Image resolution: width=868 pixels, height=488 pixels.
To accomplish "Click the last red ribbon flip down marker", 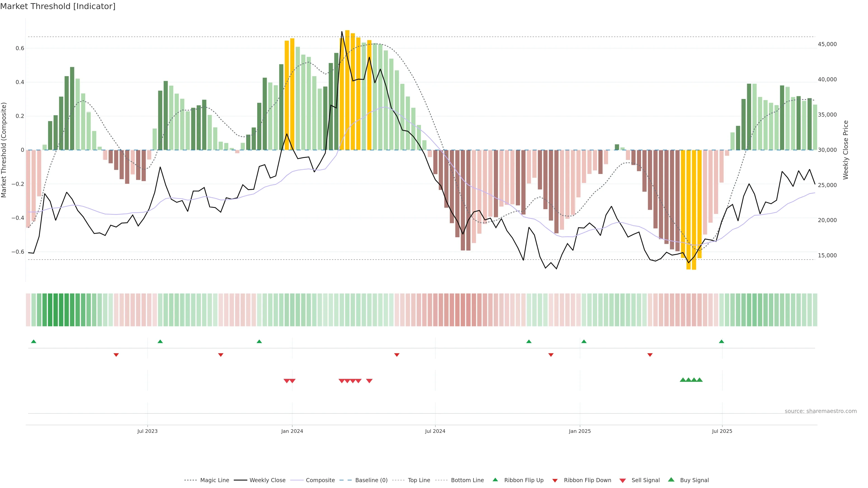I will 650,355.
